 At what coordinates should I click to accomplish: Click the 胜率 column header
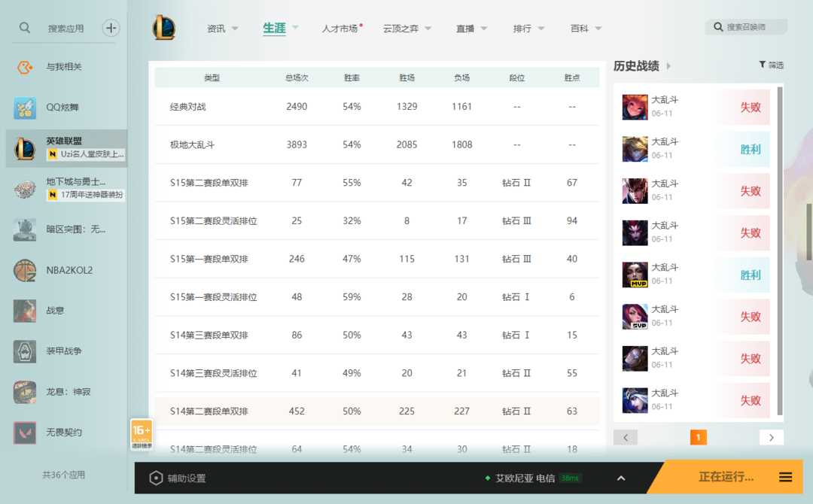tap(352, 77)
